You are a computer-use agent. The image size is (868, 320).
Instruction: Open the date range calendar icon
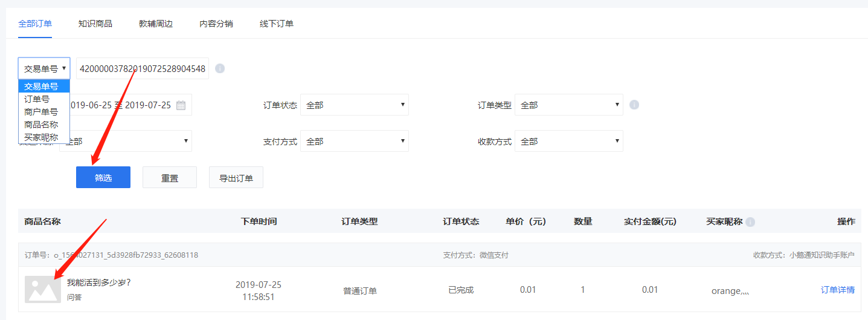[181, 105]
